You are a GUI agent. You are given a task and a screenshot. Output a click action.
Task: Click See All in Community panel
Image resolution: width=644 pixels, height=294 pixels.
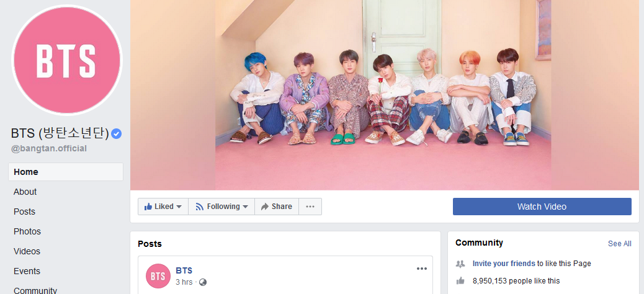[619, 244]
